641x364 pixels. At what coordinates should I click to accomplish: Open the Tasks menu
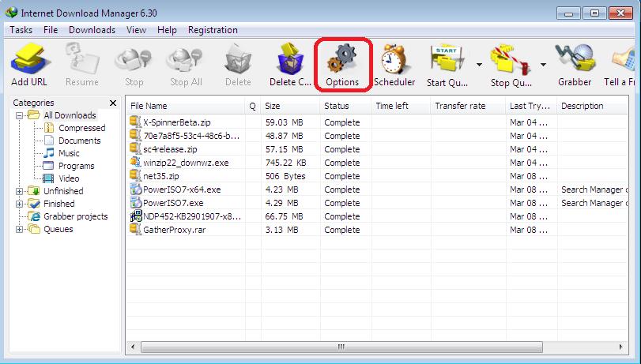21,30
